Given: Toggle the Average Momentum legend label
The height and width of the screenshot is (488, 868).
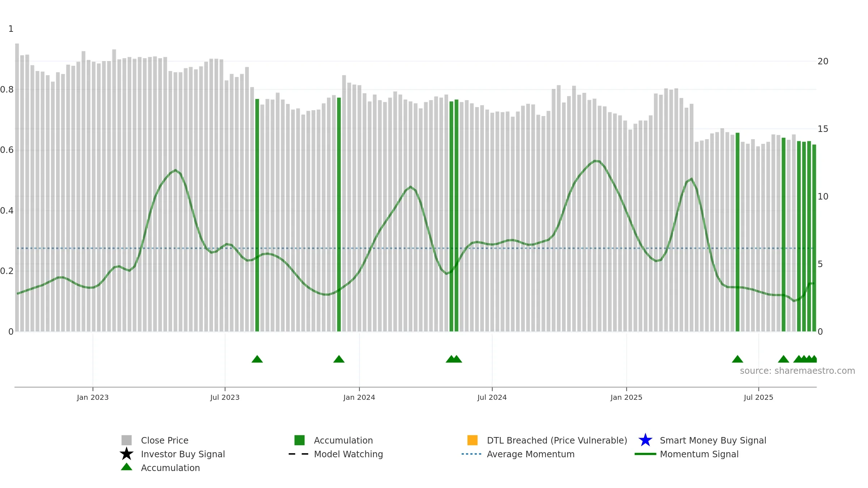Looking at the screenshot, I should (x=531, y=454).
